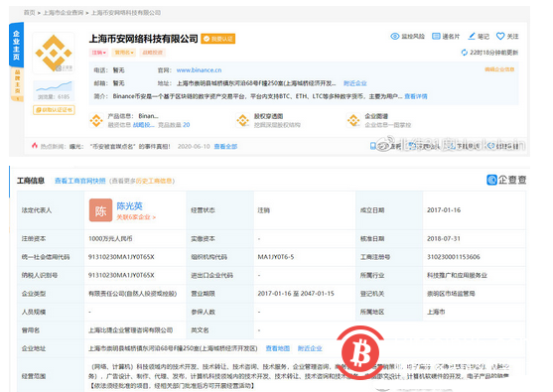This screenshot has width=553, height=392.
Task: Click the 竞品数量 20 link
Action: point(174,125)
